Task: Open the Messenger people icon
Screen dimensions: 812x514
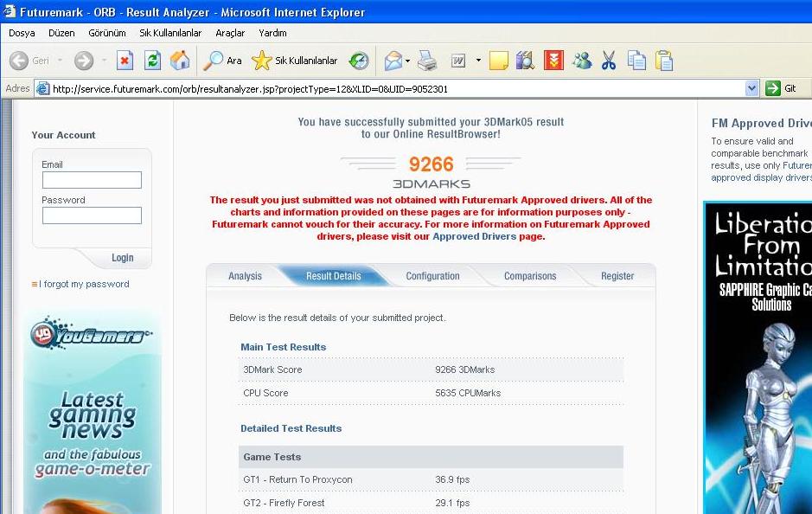Action: point(582,61)
